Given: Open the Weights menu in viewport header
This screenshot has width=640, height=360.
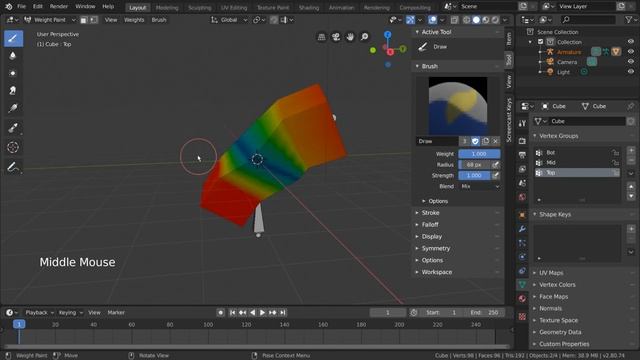Looking at the screenshot, I should click(x=134, y=20).
